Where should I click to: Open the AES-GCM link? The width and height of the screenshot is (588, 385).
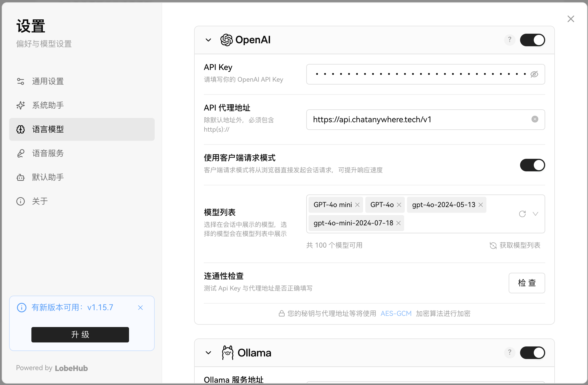point(396,314)
